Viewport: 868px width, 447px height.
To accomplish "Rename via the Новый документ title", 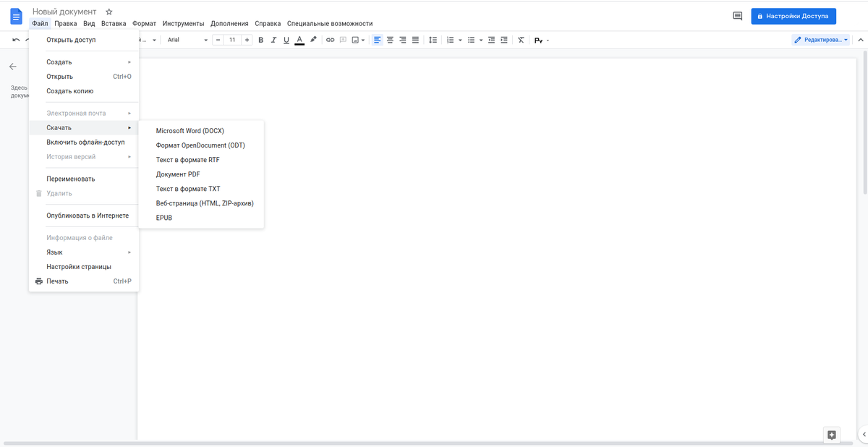I will click(x=64, y=12).
